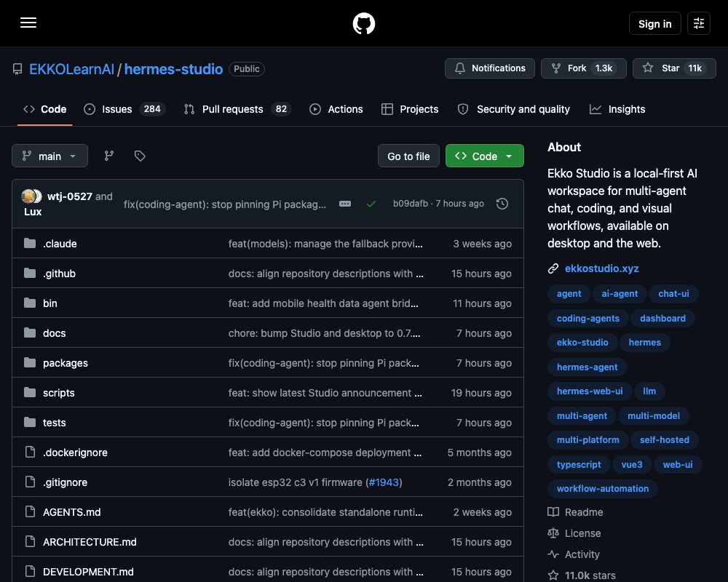Visit the ekkostudio.xyz website link
This screenshot has width=728, height=582.
click(602, 268)
